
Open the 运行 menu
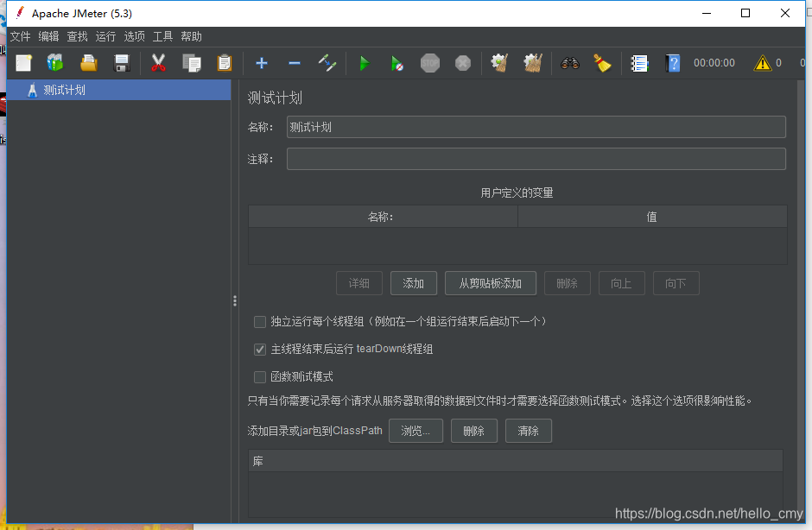point(105,36)
